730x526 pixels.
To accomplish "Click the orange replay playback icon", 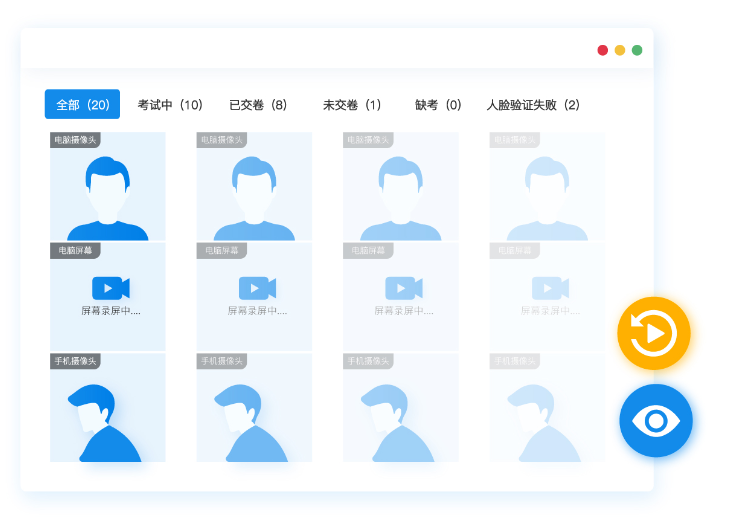I will click(654, 333).
